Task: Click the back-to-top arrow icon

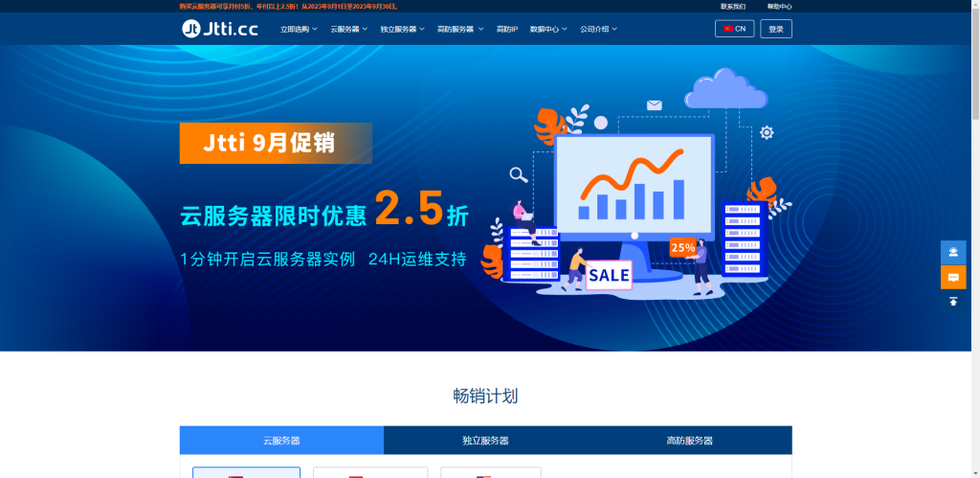Action: coord(953,302)
